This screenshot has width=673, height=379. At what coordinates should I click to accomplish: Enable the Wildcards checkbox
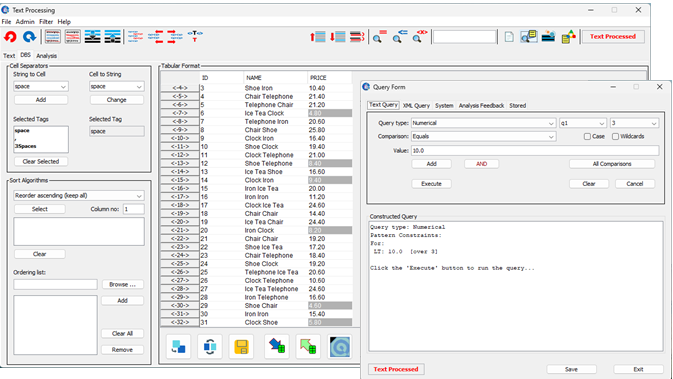pos(615,136)
